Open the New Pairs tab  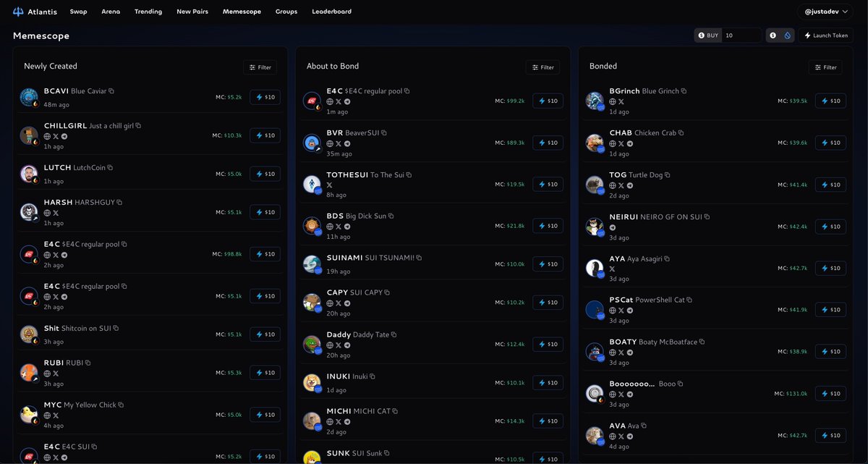(x=192, y=12)
